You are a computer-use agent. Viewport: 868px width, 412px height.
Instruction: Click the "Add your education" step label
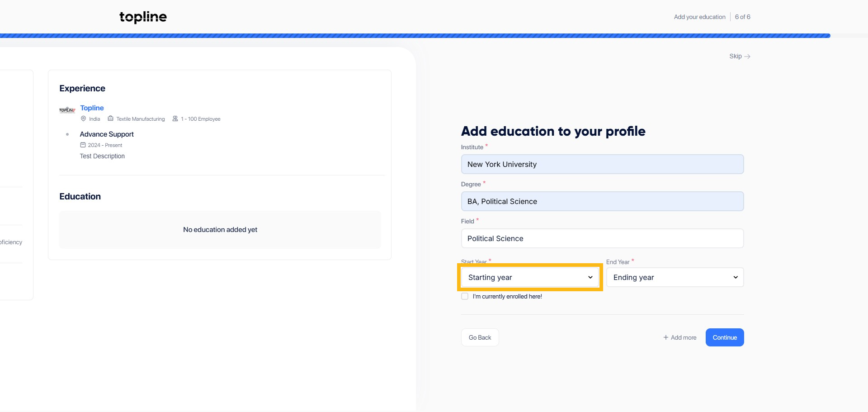pos(699,17)
